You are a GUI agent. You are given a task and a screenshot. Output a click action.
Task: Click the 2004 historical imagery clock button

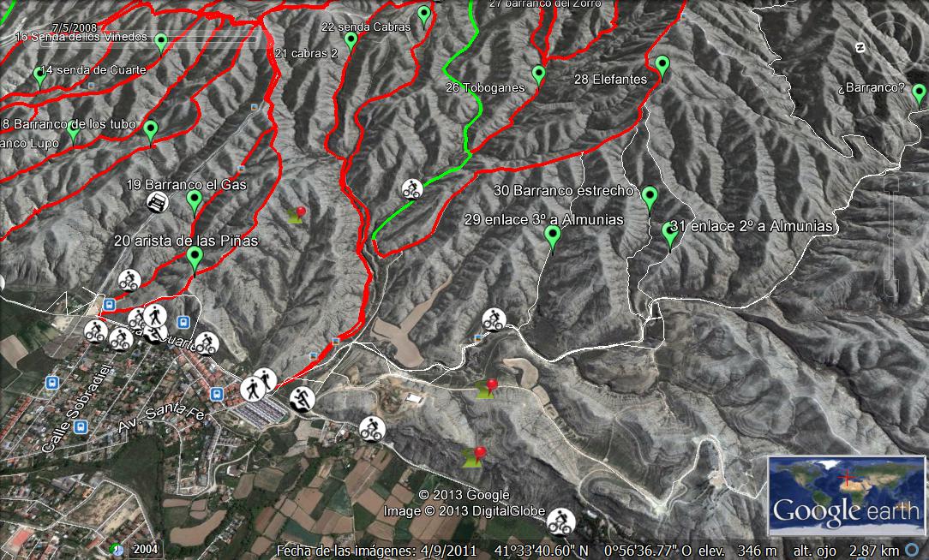point(117,549)
